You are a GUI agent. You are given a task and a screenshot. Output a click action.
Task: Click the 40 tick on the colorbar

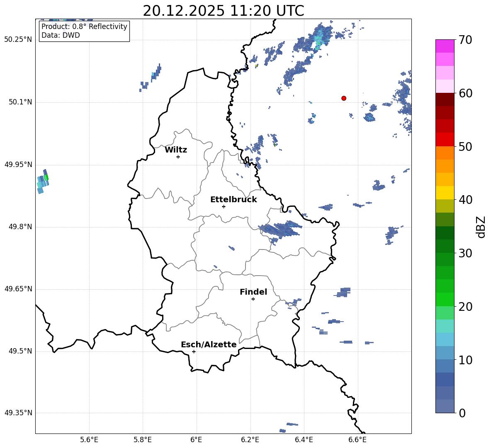(465, 200)
